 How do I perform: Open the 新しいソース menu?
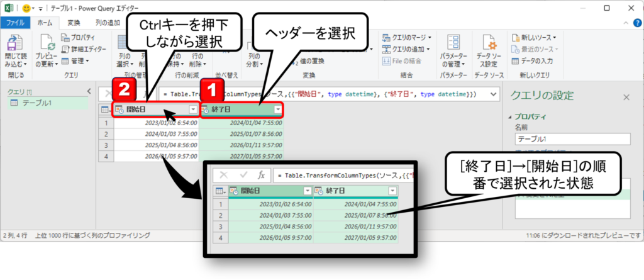[534, 38]
